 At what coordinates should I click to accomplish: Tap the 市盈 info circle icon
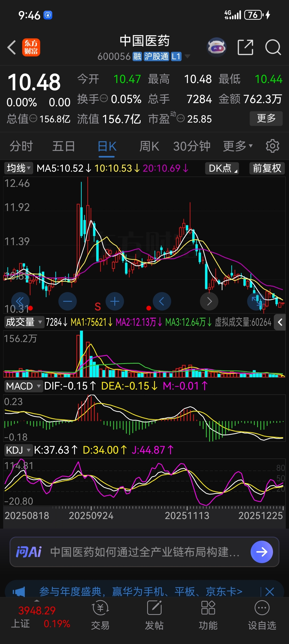click(x=180, y=118)
